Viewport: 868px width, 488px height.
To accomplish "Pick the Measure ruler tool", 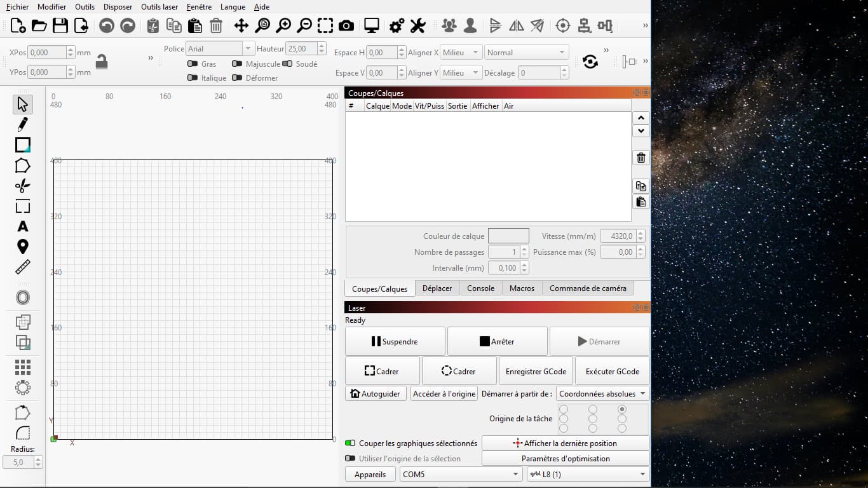I will 23,267.
